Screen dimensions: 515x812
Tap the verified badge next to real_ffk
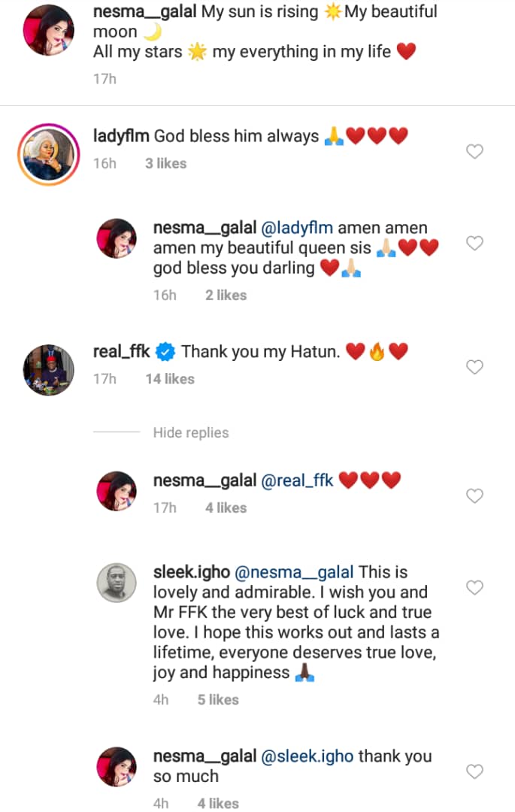tap(167, 351)
